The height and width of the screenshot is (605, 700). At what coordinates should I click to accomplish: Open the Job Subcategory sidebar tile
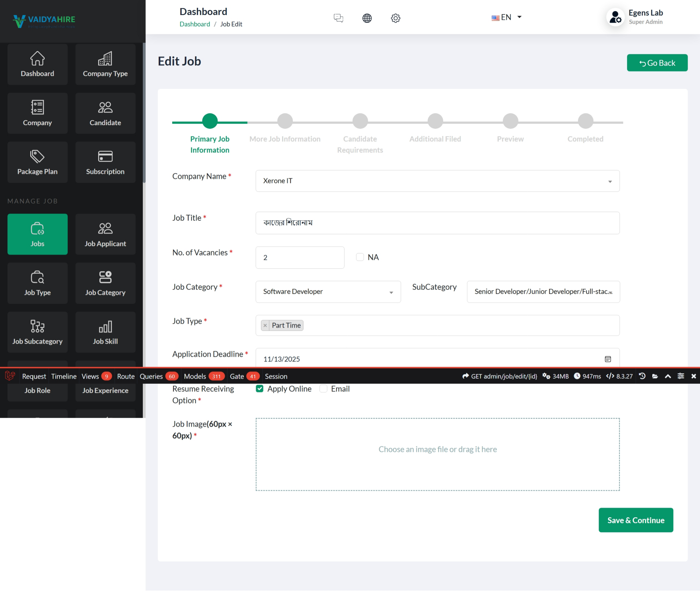[37, 332]
